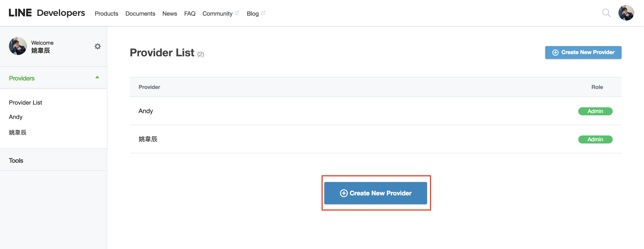644x249 pixels.
Task: Select 姚韋辰 provider in sidebar
Action: [x=18, y=132]
